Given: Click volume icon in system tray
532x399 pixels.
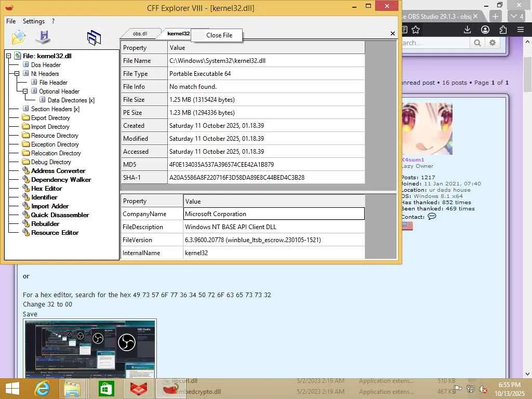Looking at the screenshot, I should coord(483,389).
